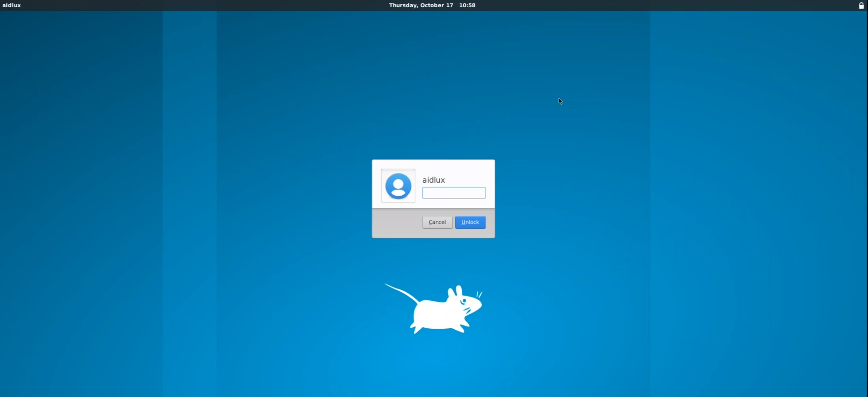Cancel the unlock dialog

point(437,222)
